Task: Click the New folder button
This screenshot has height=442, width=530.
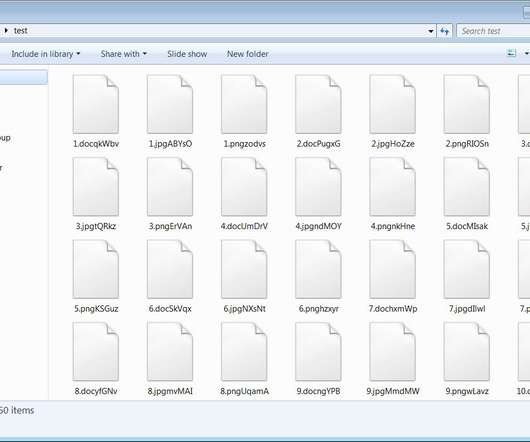Action: pos(248,54)
